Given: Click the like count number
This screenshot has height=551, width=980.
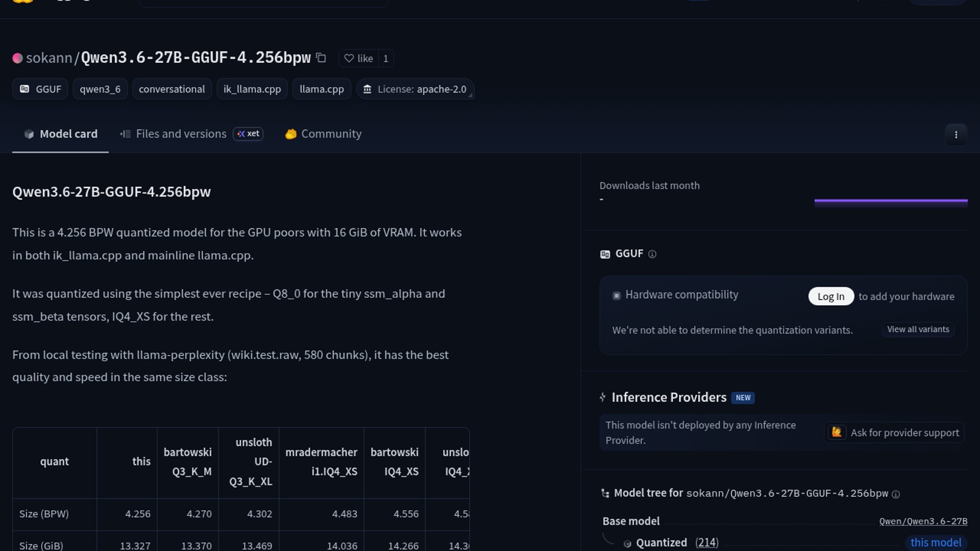Looking at the screenshot, I should [x=385, y=58].
